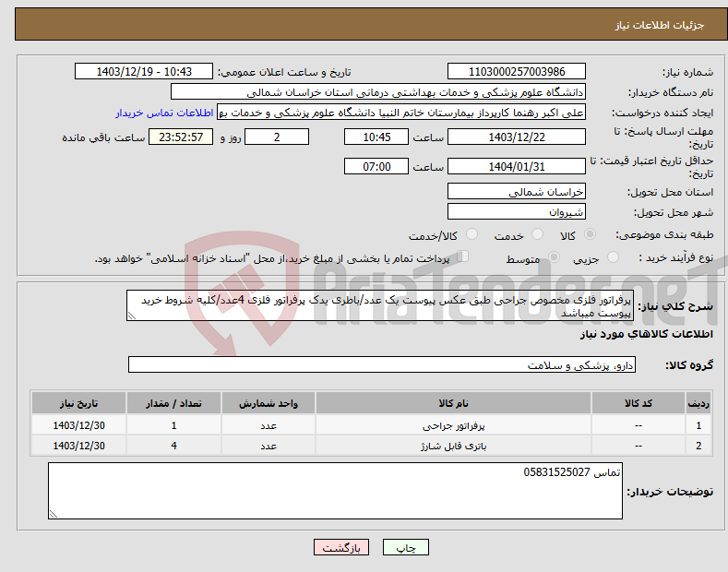Open the اطلاعات تماس خریدار link
The image size is (728, 572).
click(164, 113)
